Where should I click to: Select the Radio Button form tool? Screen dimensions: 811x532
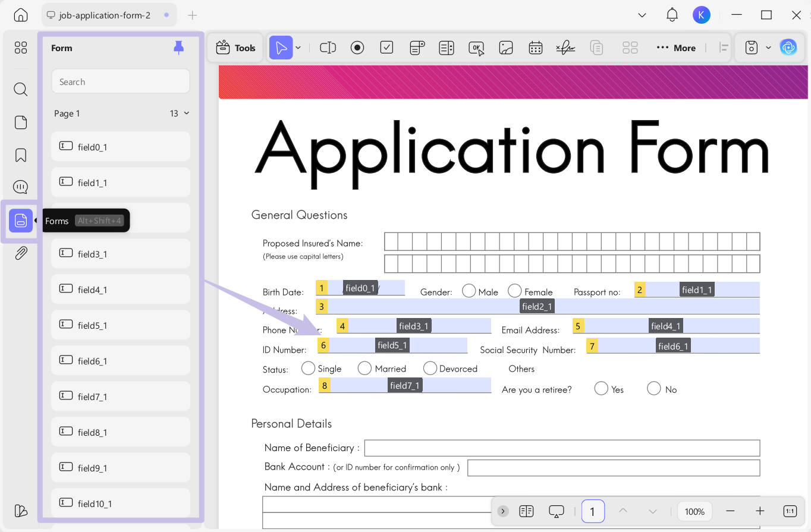357,48
